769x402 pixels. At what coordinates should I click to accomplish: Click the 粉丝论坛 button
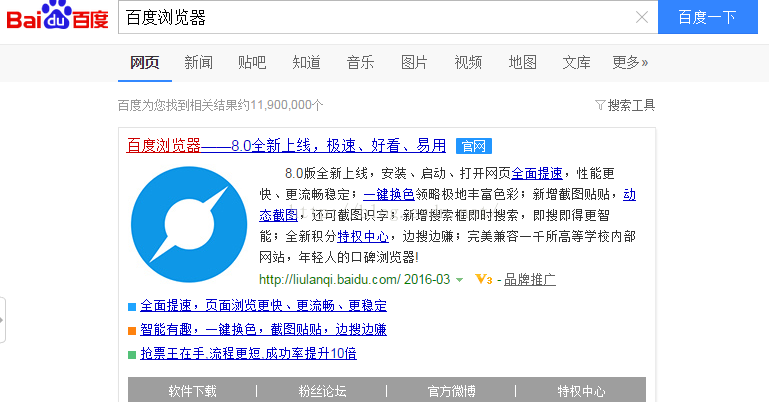[322, 391]
